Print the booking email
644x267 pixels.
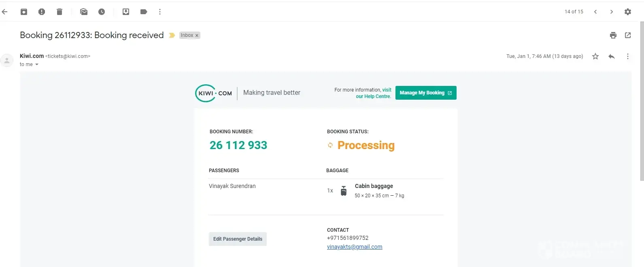tap(613, 35)
